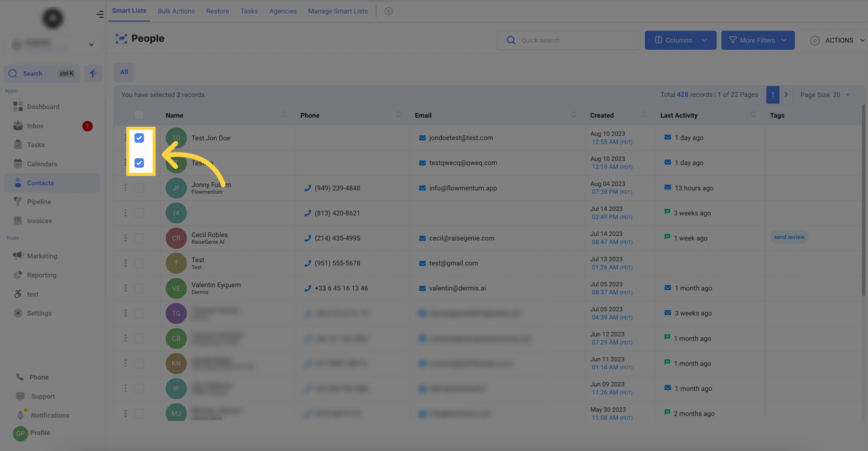
Task: Click the mail activity icon for 13 hours ago
Action: (x=668, y=187)
